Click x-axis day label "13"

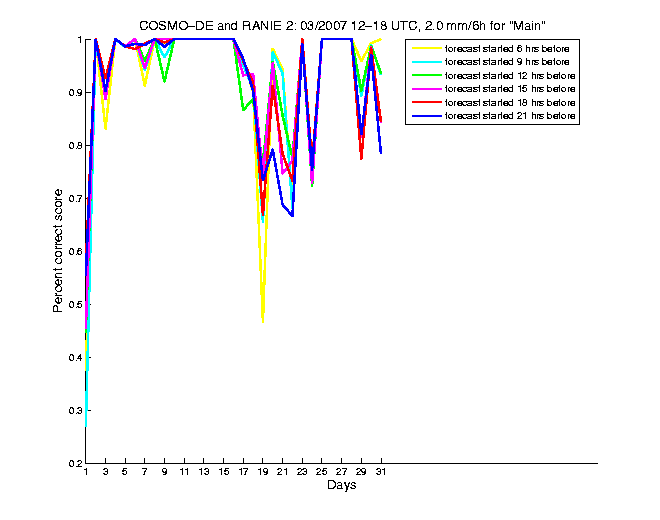204,472
